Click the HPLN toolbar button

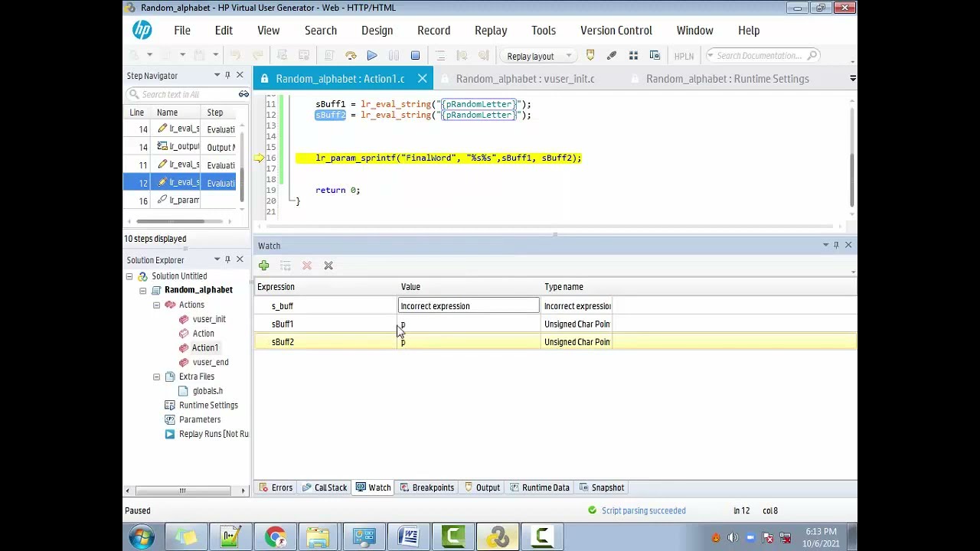[x=684, y=56]
